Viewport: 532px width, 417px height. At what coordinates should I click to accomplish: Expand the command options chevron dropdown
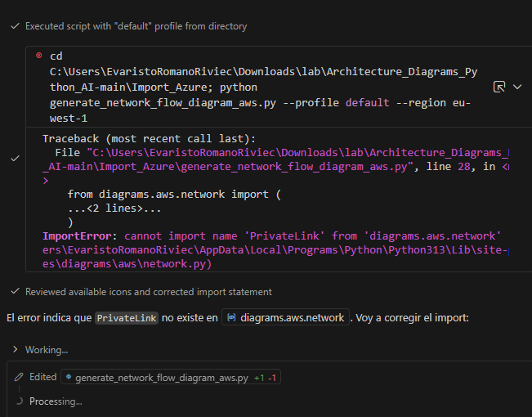pos(517,86)
